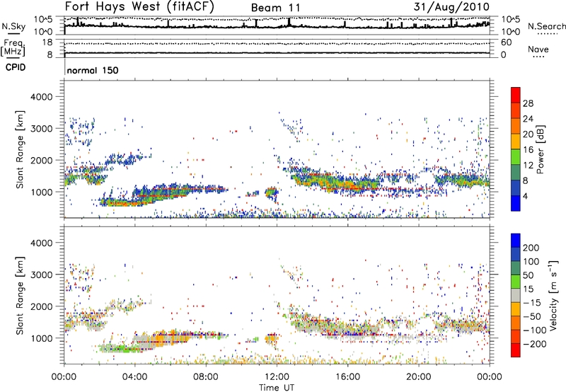Click the '-200' tick on Velocity scale
566x392 pixels.
tap(535, 344)
